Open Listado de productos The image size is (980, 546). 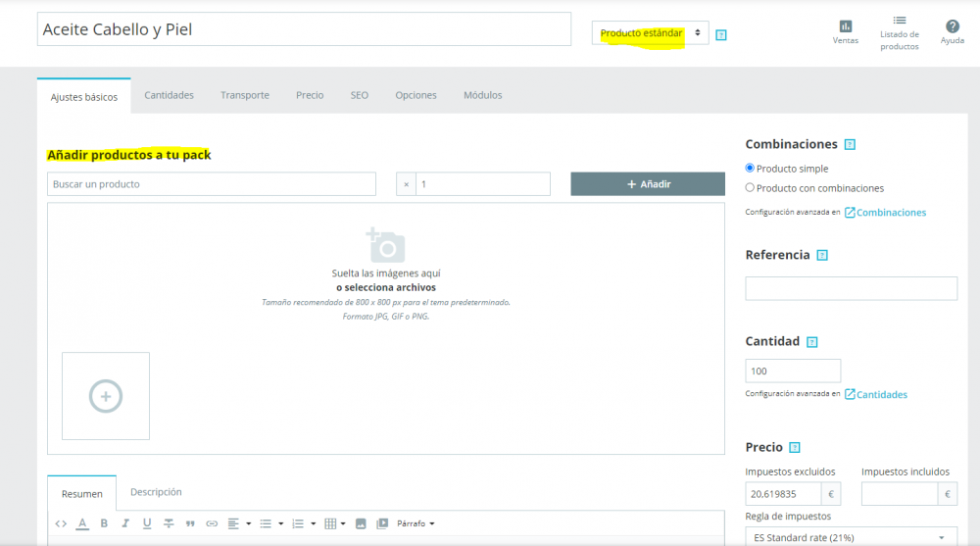(900, 33)
